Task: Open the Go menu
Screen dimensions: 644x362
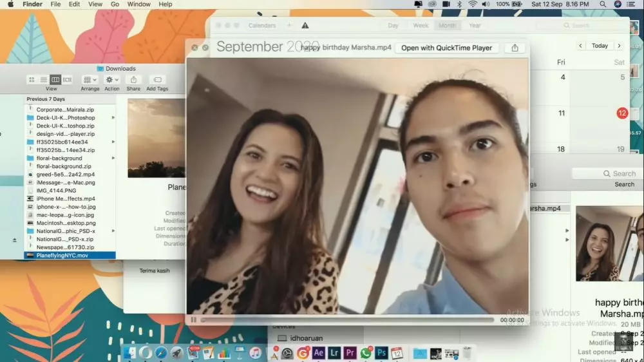Action: tap(115, 4)
